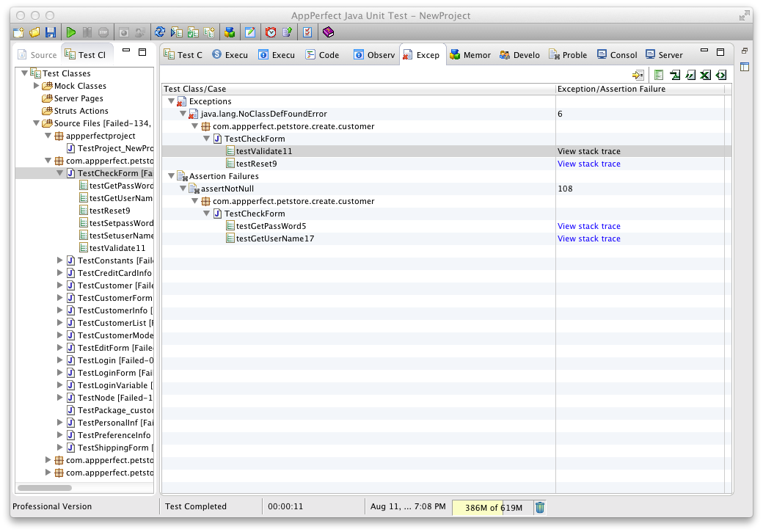Collapse the appperfectproject package
Screen dimensions: 763x532
pos(48,136)
